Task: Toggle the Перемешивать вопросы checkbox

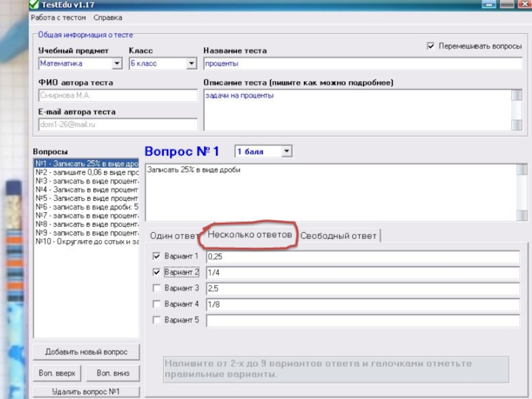Action: (x=430, y=46)
